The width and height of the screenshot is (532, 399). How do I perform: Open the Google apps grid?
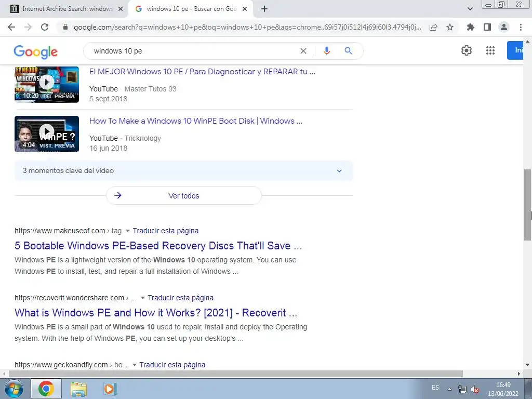pos(490,50)
